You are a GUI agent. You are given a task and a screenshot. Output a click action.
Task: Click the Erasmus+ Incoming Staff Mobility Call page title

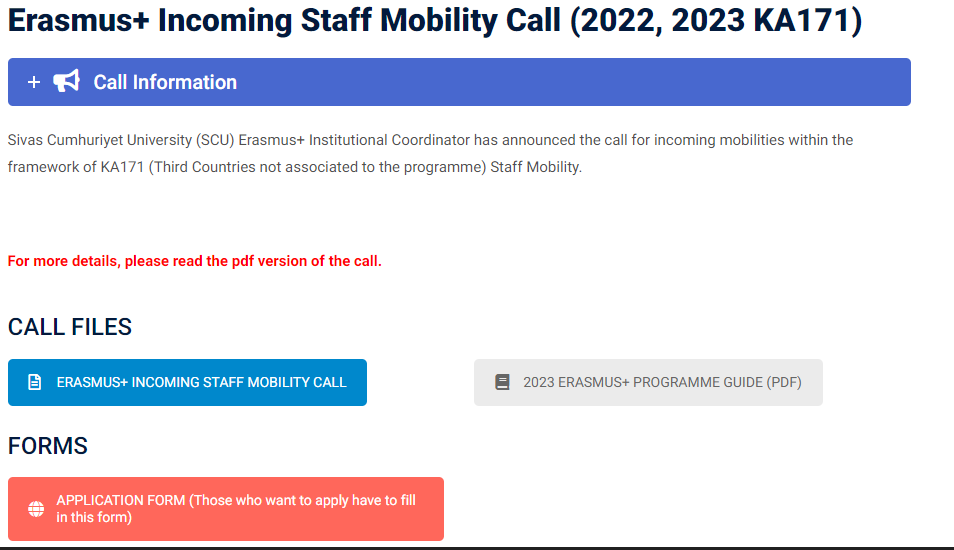tap(285, 21)
